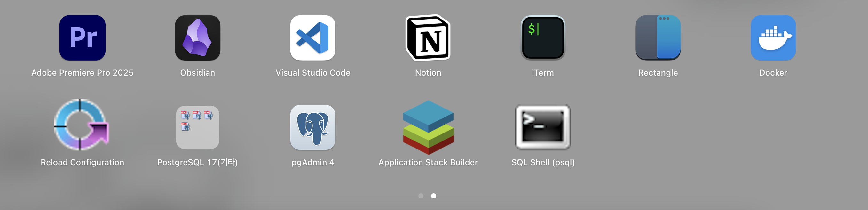
Task: Click the "Reload Configuration" label text
Action: 82,163
